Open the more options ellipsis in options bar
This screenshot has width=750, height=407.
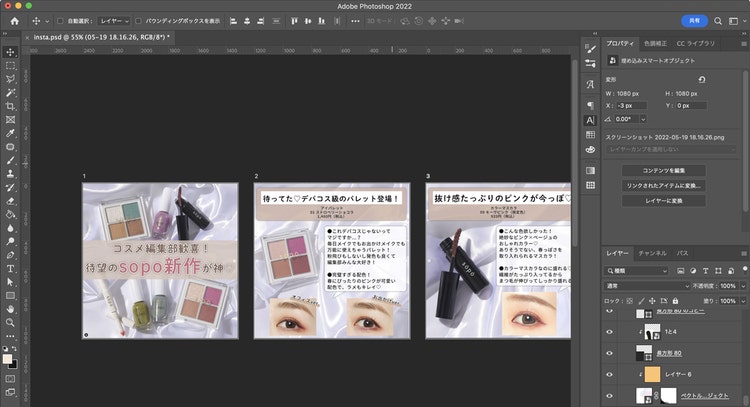355,21
